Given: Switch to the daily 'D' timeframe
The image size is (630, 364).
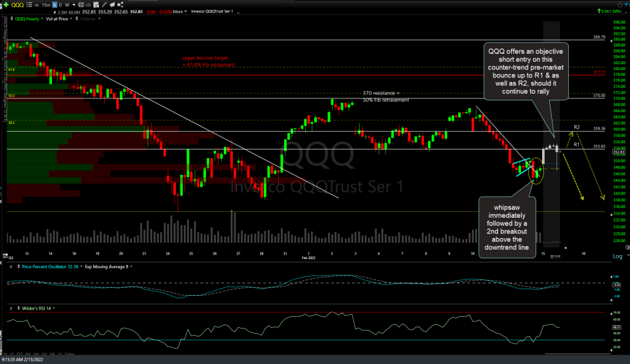Looking at the screenshot, I should (60, 5).
